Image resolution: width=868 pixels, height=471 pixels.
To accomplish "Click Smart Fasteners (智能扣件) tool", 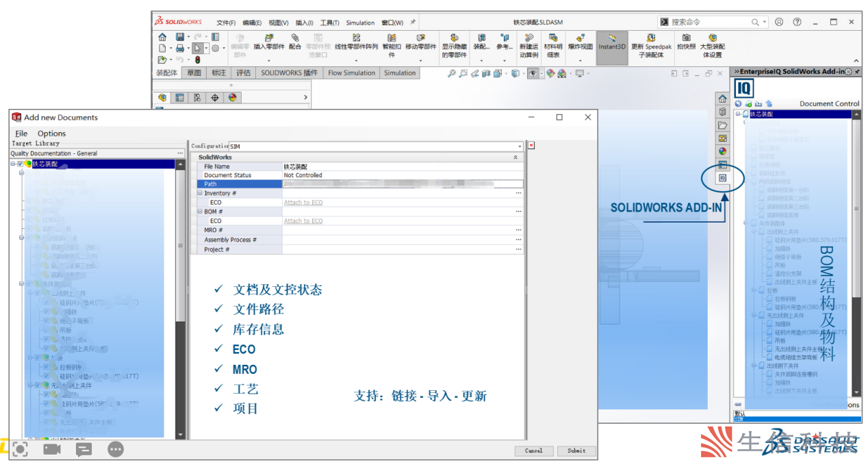I will pyautogui.click(x=392, y=45).
